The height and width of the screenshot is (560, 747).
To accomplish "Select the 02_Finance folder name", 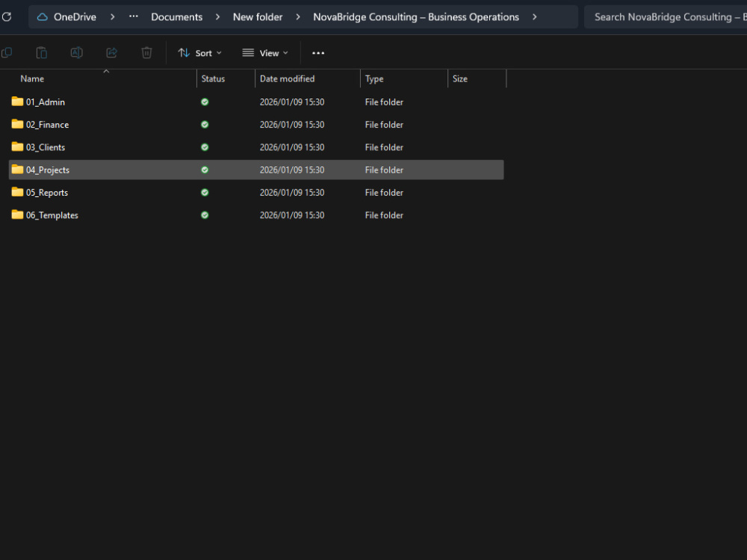I will 47,125.
